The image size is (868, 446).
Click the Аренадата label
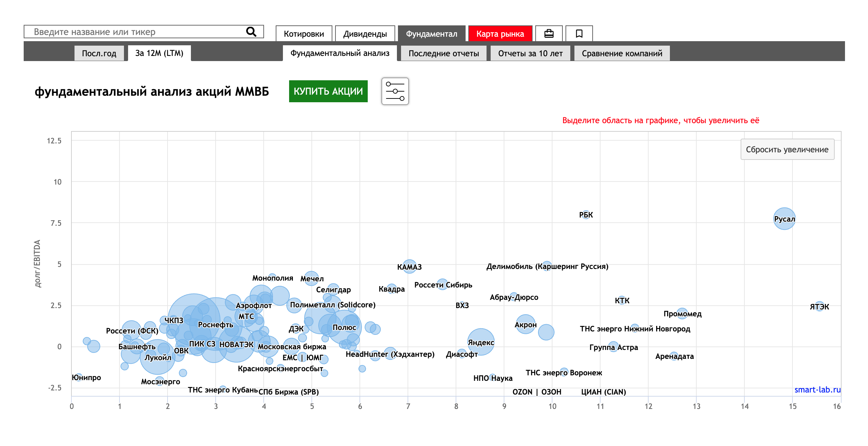pos(674,356)
